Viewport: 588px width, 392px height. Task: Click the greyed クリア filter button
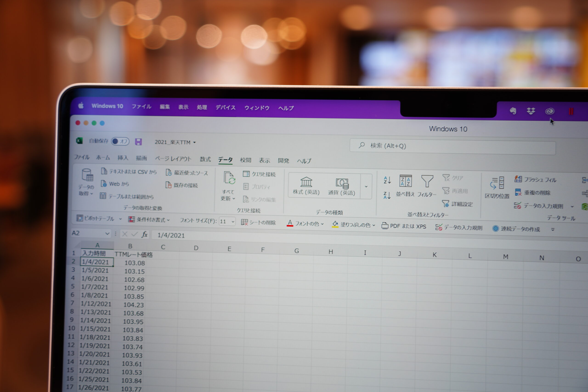click(453, 178)
